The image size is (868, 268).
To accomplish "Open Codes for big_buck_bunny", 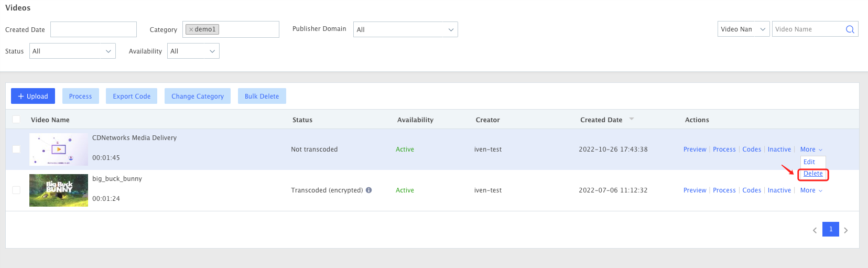I will coord(752,190).
